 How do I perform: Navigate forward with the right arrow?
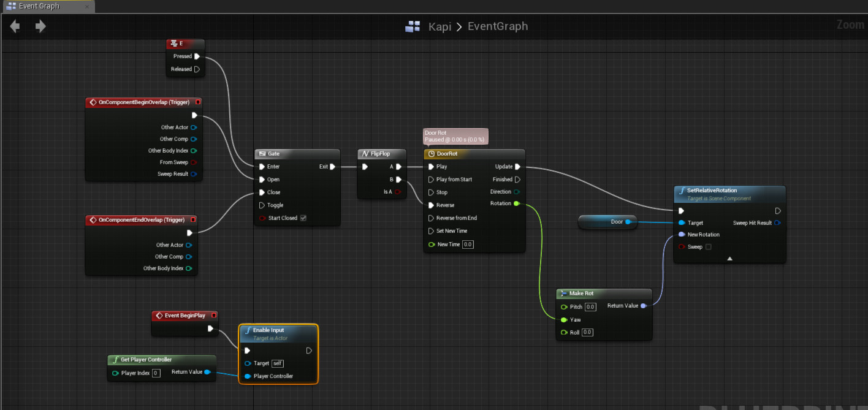[x=40, y=26]
